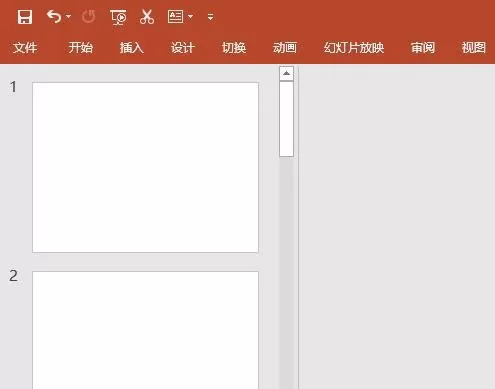Switch to the 设计 ribbon tab

183,48
